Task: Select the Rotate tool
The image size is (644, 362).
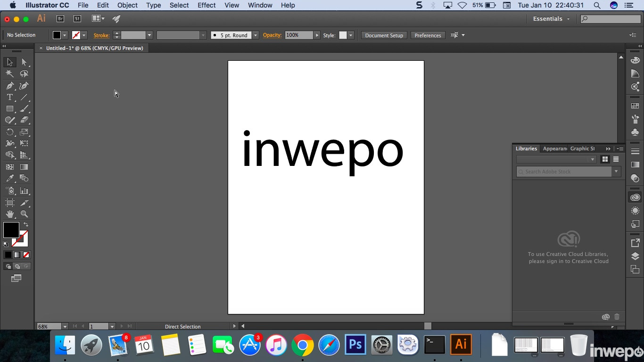Action: coord(10,132)
